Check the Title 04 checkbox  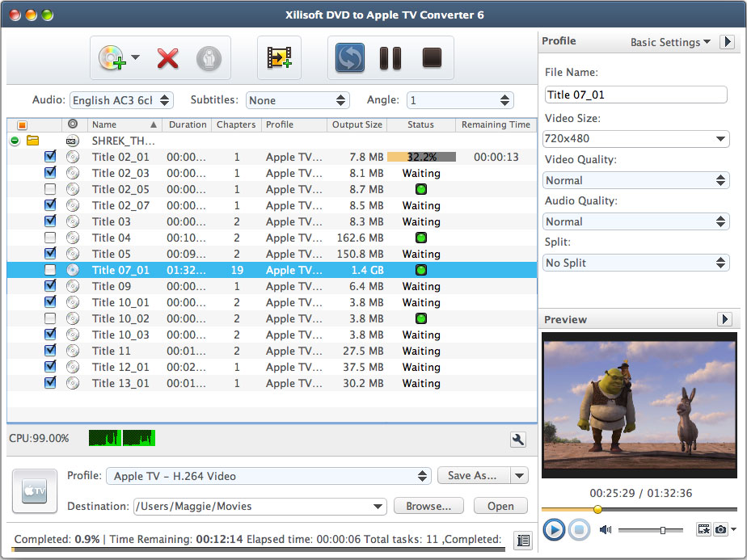(x=50, y=238)
